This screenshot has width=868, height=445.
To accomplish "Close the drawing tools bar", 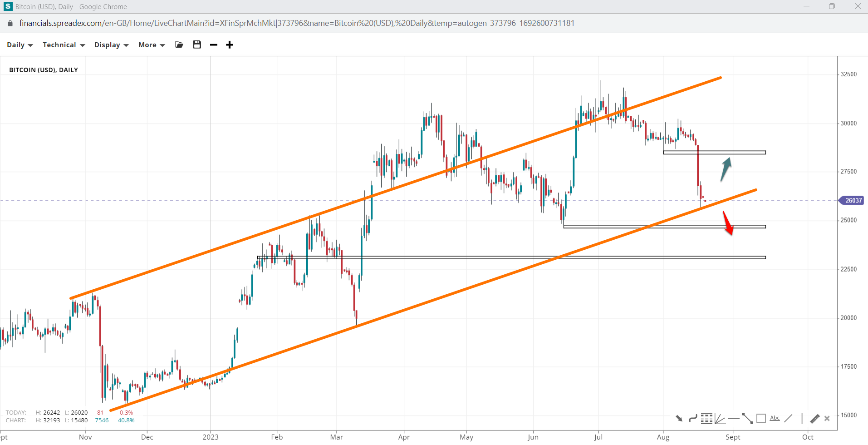I will [827, 418].
